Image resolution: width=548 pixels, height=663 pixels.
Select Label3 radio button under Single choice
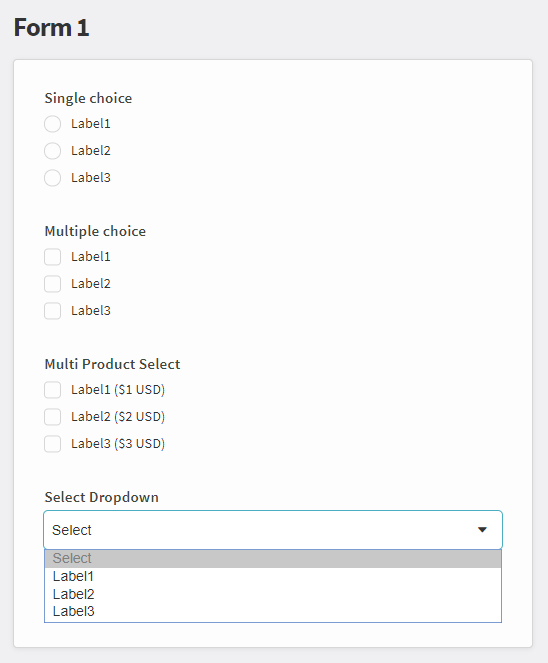click(52, 178)
